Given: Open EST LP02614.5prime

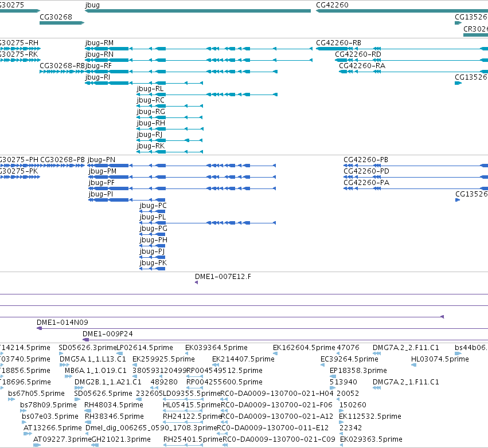Looking at the screenshot, I should [x=145, y=348].
